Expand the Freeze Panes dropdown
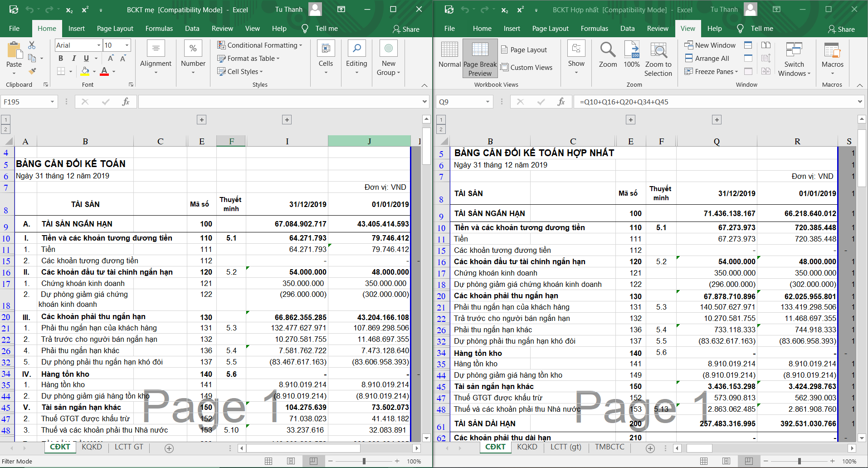The image size is (868, 468). [711, 71]
